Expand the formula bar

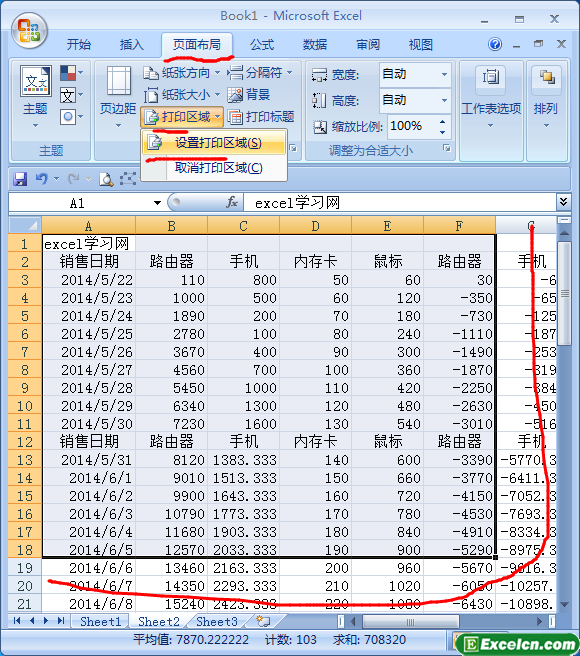pos(563,202)
